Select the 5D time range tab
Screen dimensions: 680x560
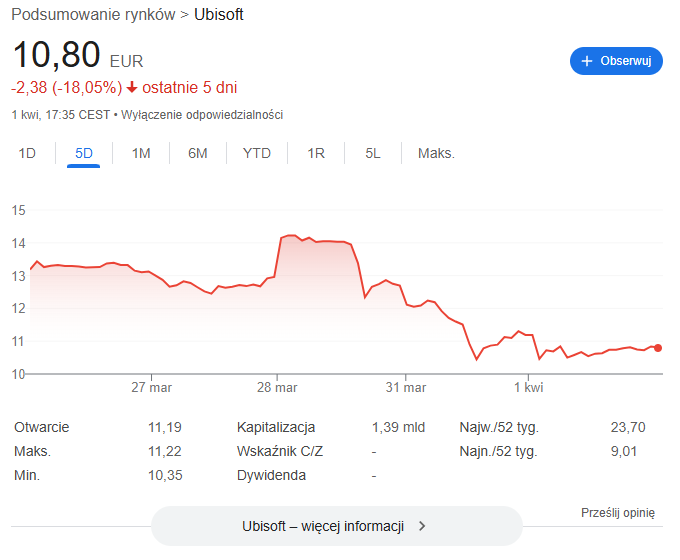point(84,153)
